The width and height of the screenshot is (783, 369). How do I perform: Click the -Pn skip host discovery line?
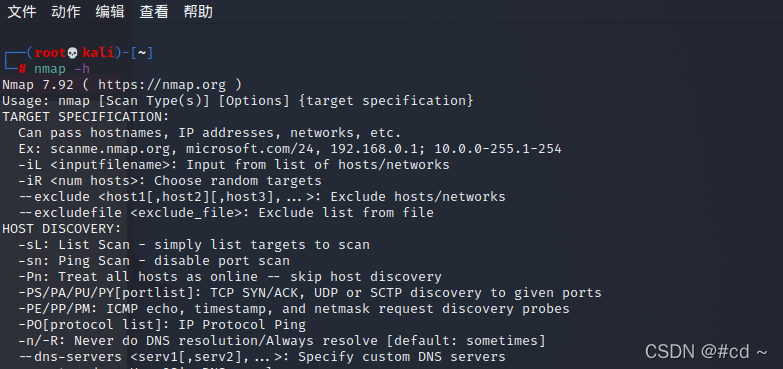point(230,277)
